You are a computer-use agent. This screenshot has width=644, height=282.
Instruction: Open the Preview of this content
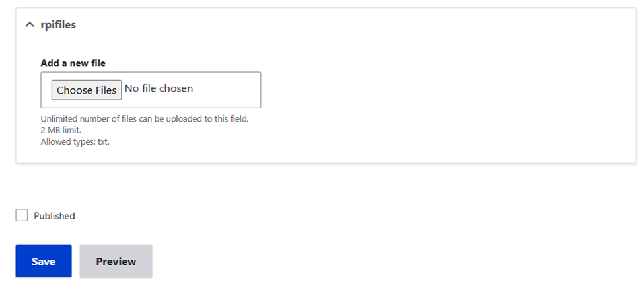(x=116, y=261)
